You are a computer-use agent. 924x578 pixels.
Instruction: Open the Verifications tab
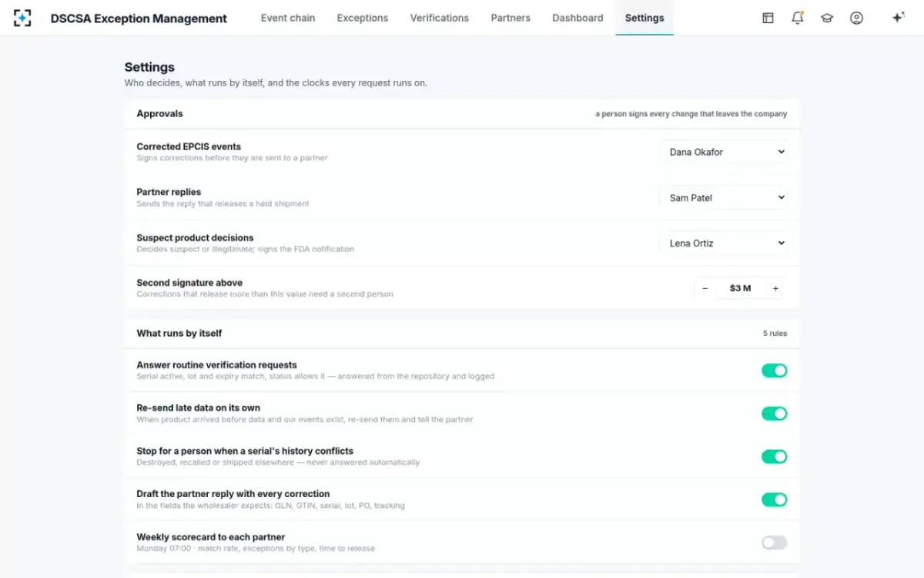(440, 18)
